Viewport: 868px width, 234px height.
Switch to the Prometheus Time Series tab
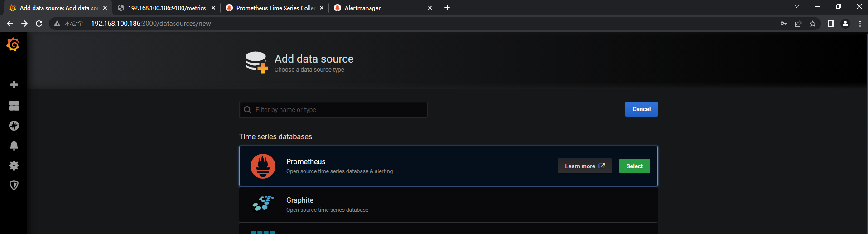pos(275,8)
